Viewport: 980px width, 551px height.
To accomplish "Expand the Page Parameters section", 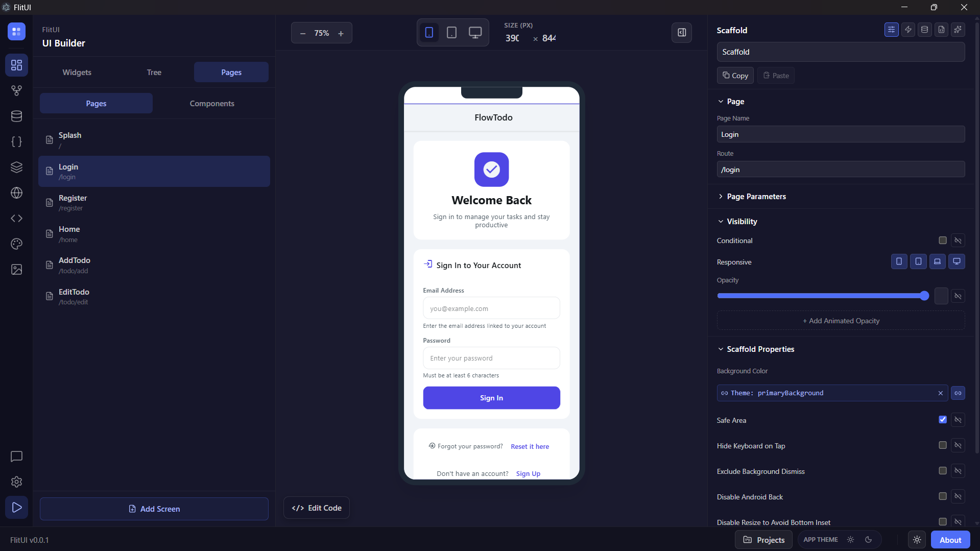I will [751, 197].
